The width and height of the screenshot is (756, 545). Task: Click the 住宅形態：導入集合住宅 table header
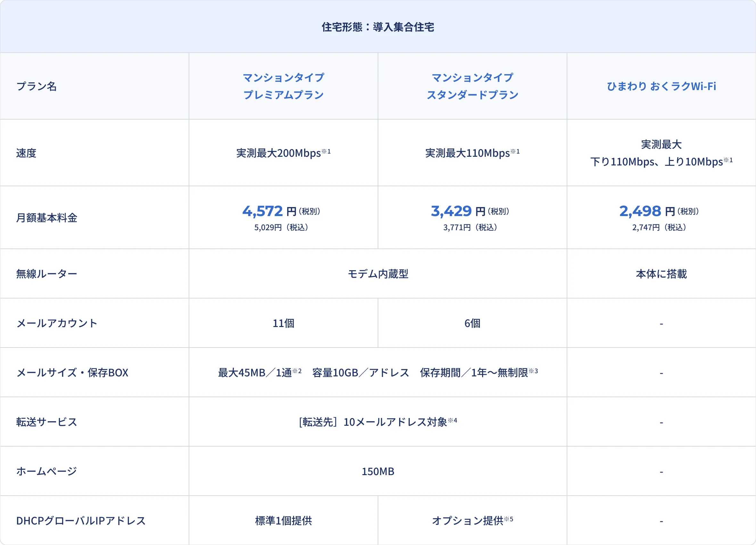point(378,27)
